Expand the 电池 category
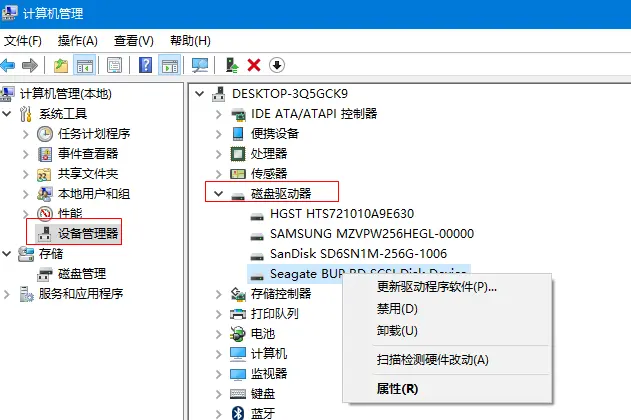631x420 pixels. click(x=219, y=334)
